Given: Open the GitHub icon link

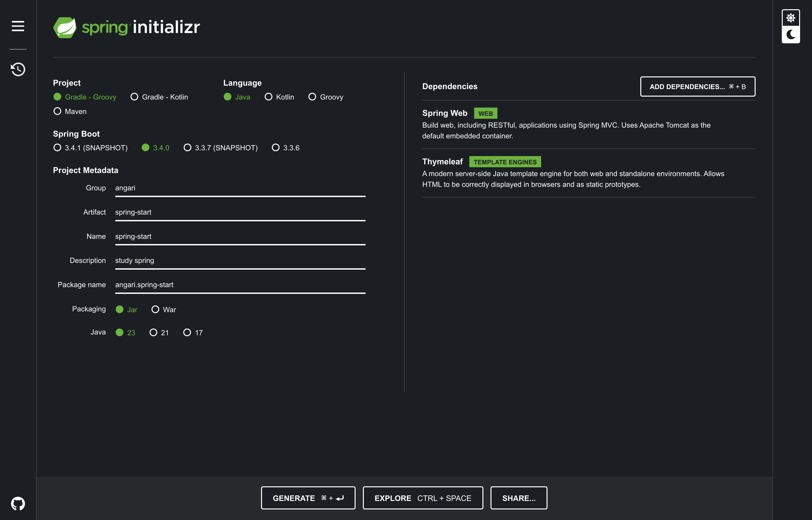Looking at the screenshot, I should (x=18, y=503).
